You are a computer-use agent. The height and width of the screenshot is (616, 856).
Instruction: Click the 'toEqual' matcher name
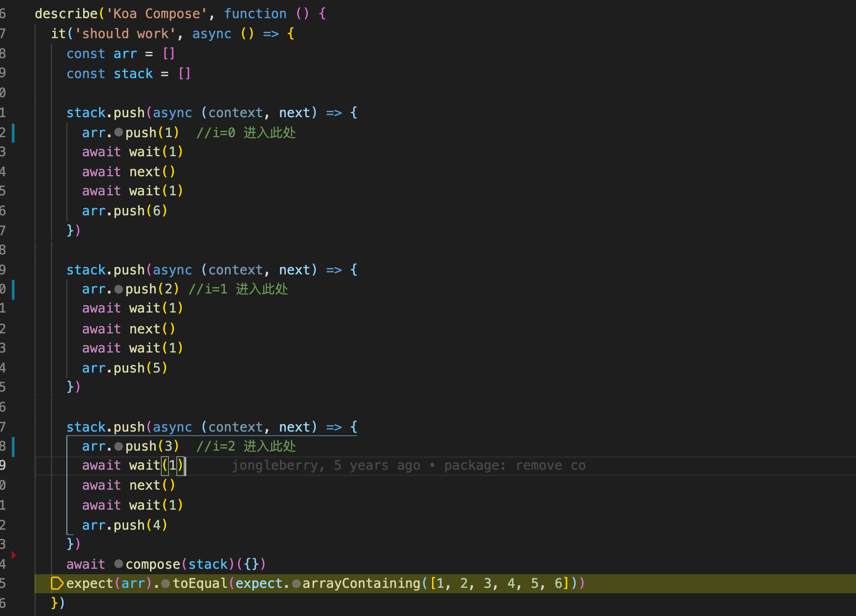200,584
